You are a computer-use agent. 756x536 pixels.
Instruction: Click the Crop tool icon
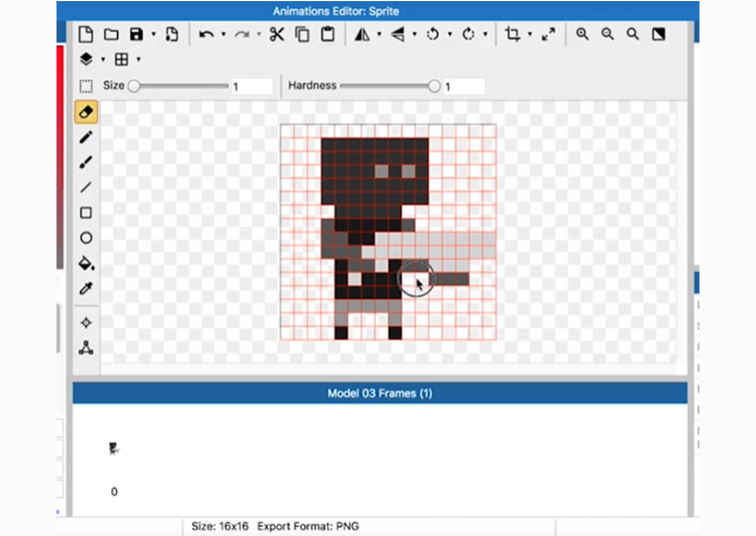512,35
